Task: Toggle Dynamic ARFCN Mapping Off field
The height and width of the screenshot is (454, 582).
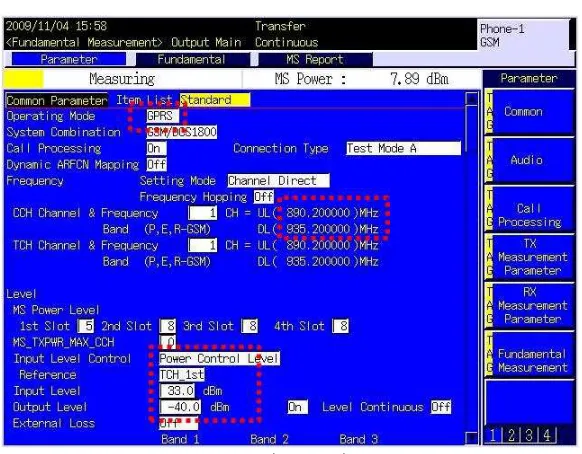Action: [156, 164]
